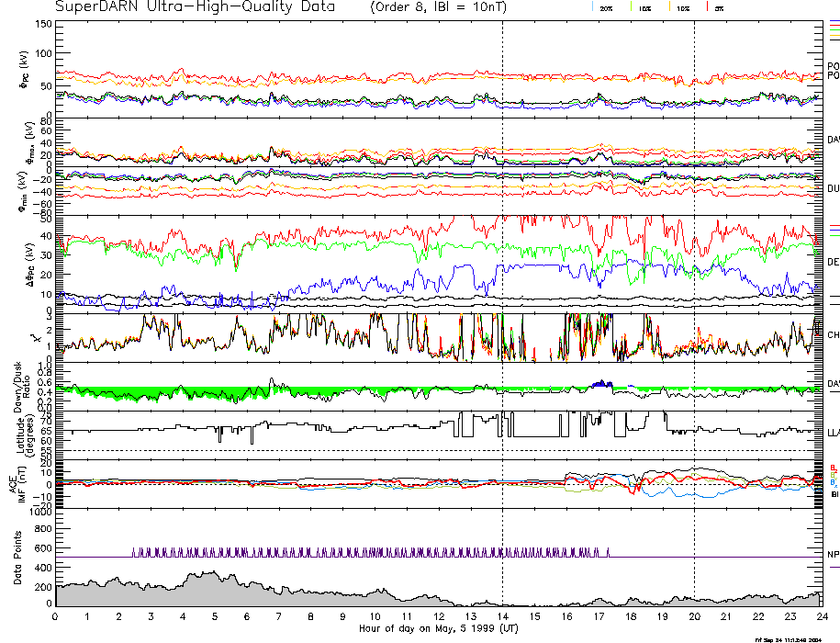The width and height of the screenshot is (840, 643).
Task: Click the hour 0 tick label on x-axis
Action: (x=56, y=616)
